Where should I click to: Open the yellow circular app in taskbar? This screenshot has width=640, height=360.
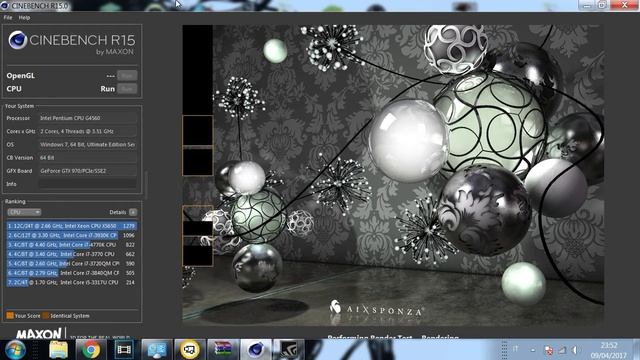pyautogui.click(x=190, y=350)
